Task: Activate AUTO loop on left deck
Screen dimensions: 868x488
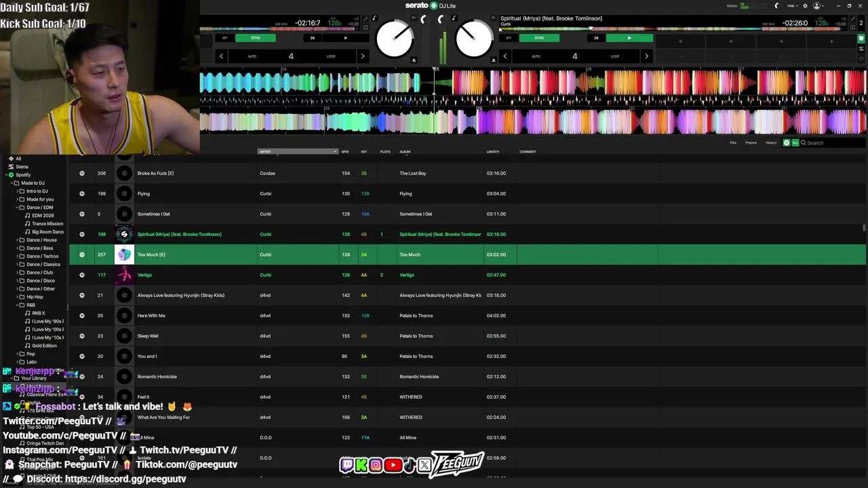Action: tap(252, 56)
